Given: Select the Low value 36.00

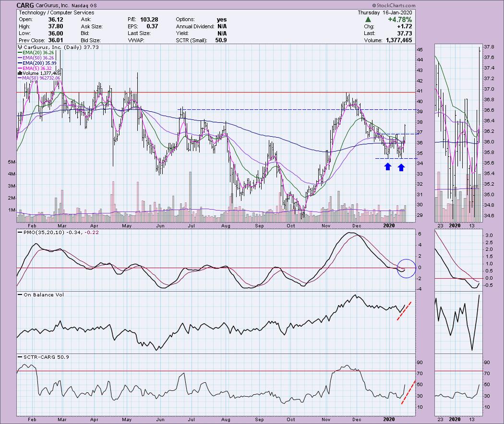Looking at the screenshot, I should pyautogui.click(x=56, y=34).
